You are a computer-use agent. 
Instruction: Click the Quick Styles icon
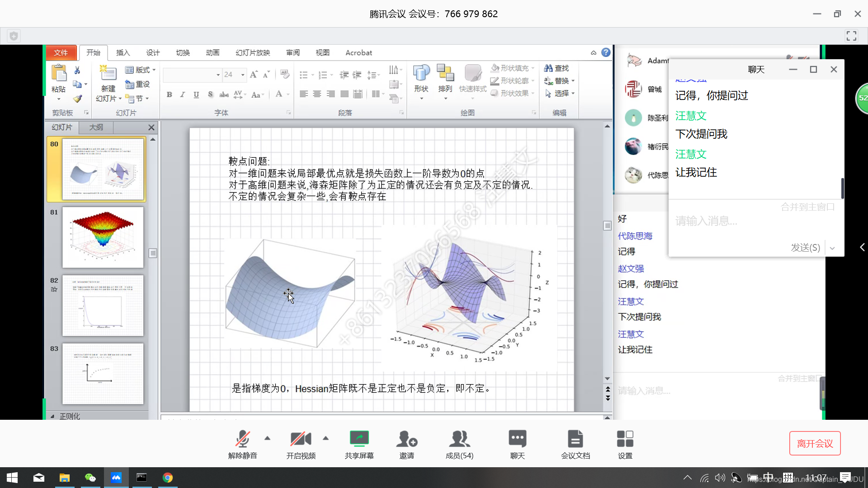click(x=473, y=73)
